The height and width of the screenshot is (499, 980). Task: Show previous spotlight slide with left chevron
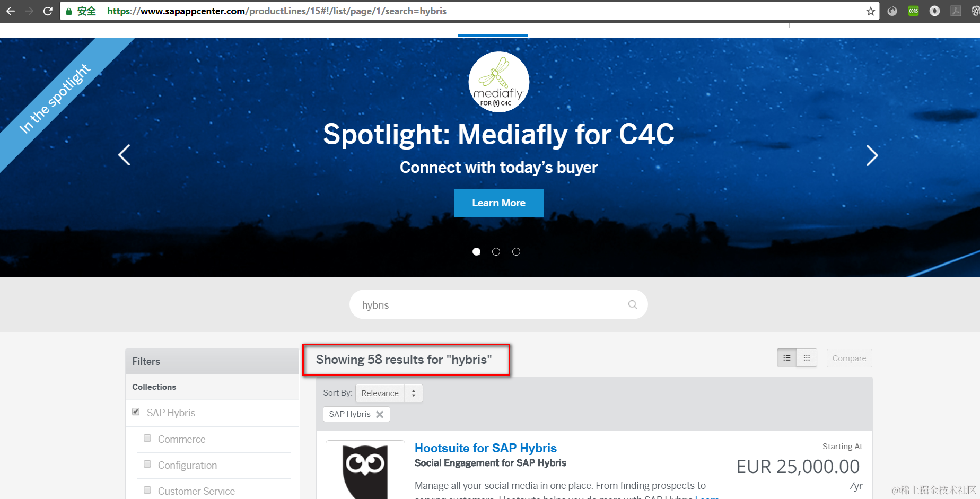coord(124,155)
